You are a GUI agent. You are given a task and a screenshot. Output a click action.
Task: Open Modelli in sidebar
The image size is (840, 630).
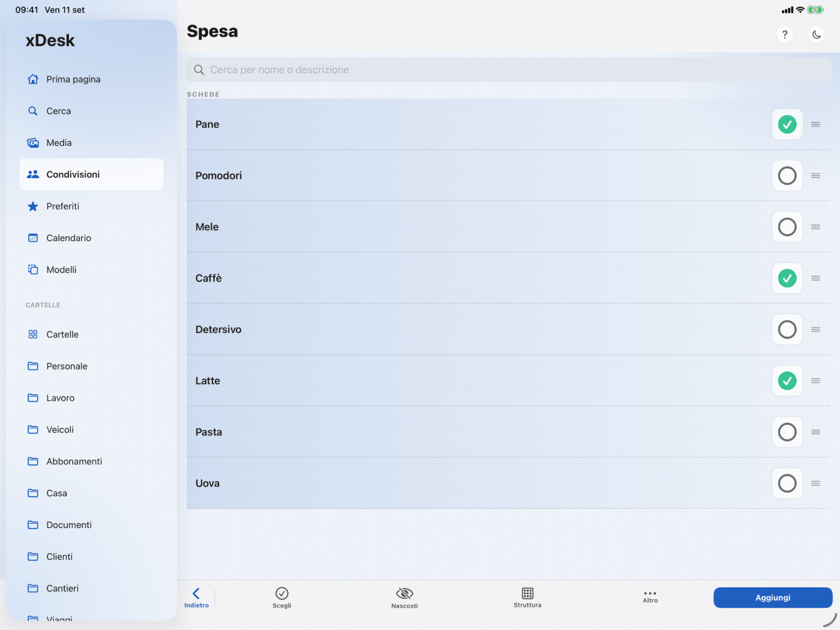pyautogui.click(x=91, y=270)
